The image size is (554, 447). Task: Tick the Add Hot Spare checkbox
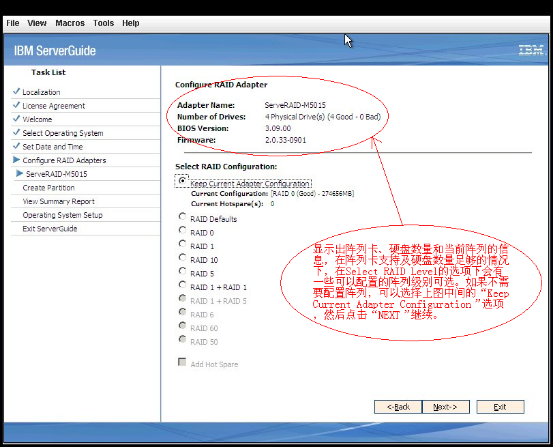click(182, 362)
